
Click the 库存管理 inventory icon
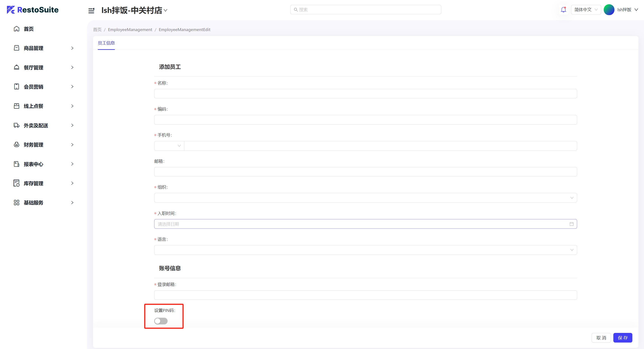(17, 183)
